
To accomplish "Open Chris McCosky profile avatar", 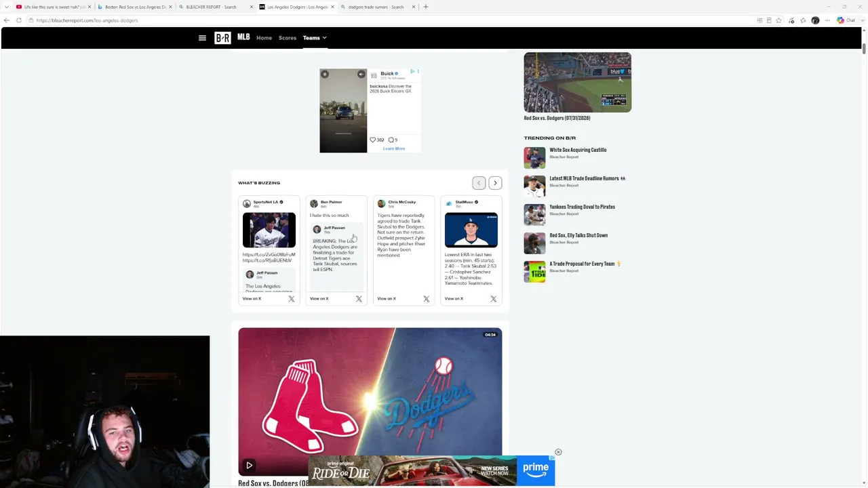I will point(381,203).
